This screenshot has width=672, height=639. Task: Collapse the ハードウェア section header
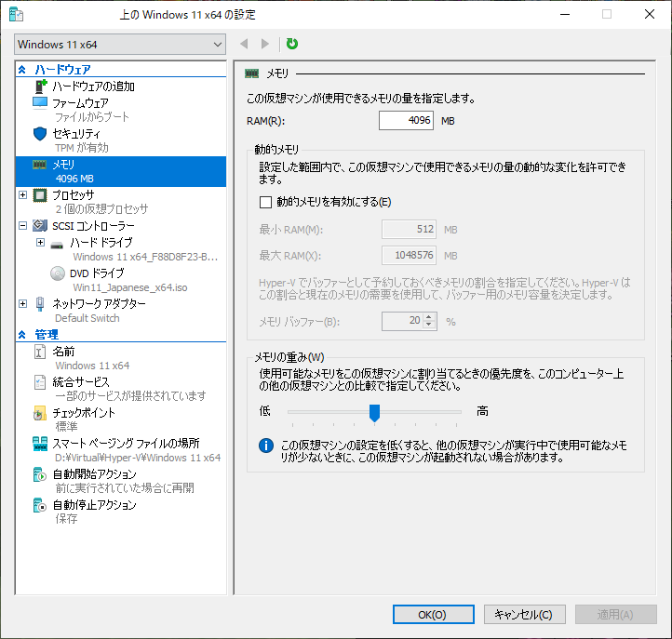pos(21,70)
